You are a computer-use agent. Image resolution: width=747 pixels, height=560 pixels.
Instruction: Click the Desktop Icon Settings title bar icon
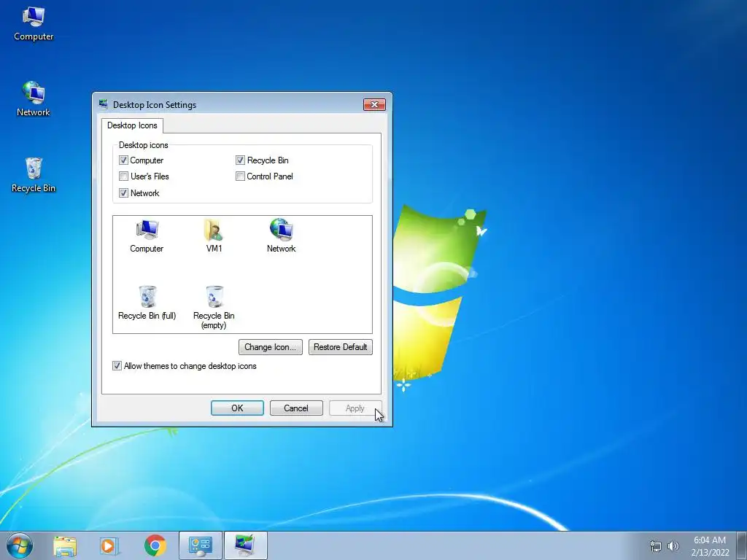click(104, 104)
